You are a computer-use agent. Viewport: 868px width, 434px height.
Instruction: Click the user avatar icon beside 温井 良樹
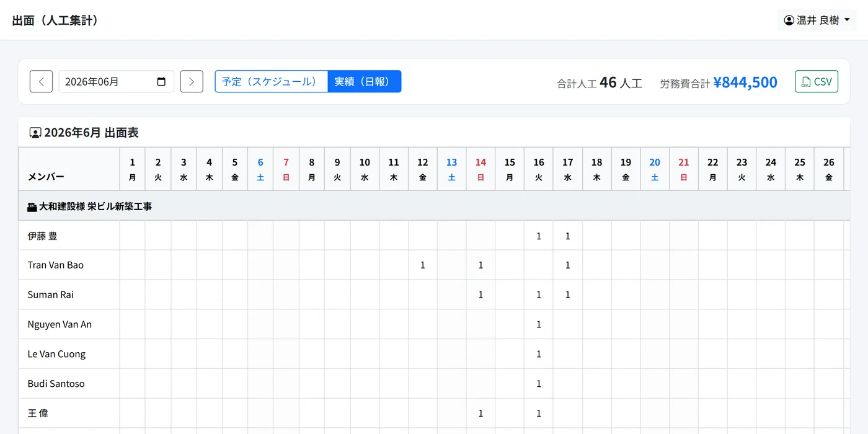pyautogui.click(x=789, y=20)
